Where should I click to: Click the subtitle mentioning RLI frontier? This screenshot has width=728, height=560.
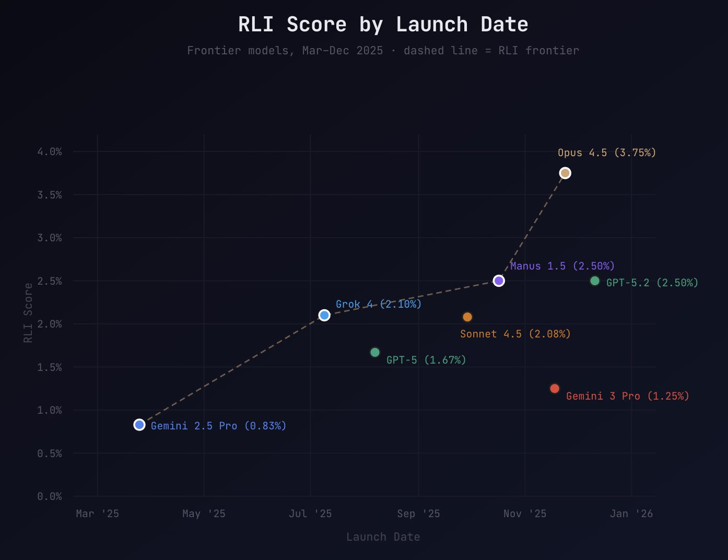[383, 51]
